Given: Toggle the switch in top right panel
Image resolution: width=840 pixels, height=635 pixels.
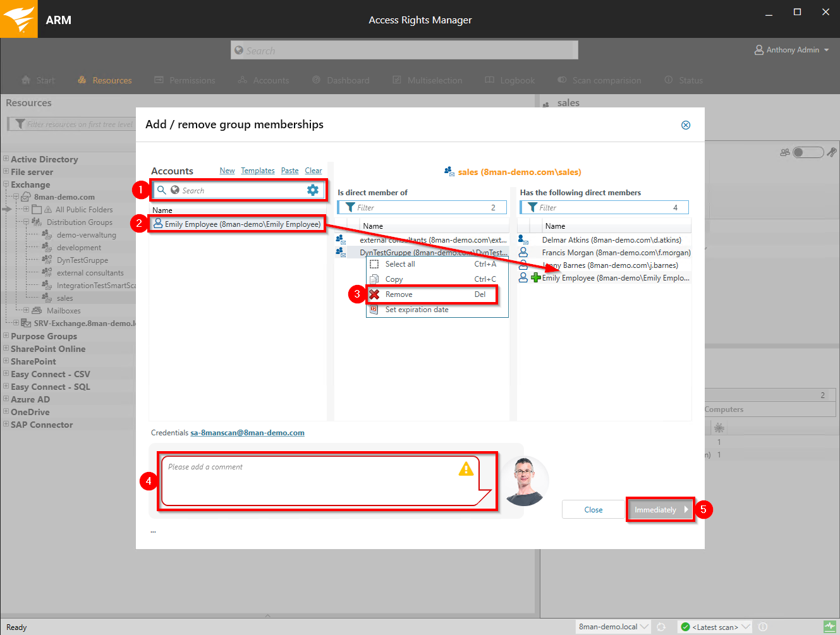Looking at the screenshot, I should click(808, 152).
